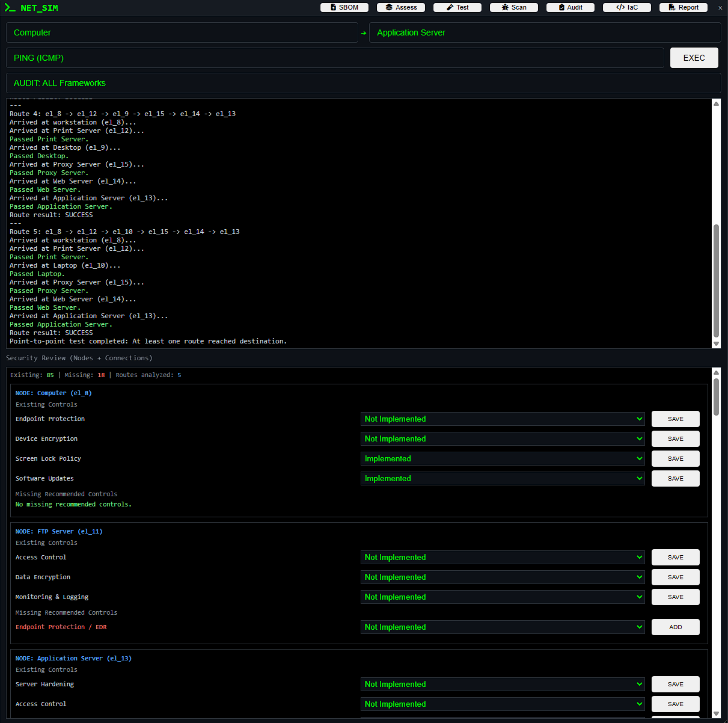Viewport: 728px width, 723px height.
Task: Close the simulator panel with X
Action: [x=720, y=8]
